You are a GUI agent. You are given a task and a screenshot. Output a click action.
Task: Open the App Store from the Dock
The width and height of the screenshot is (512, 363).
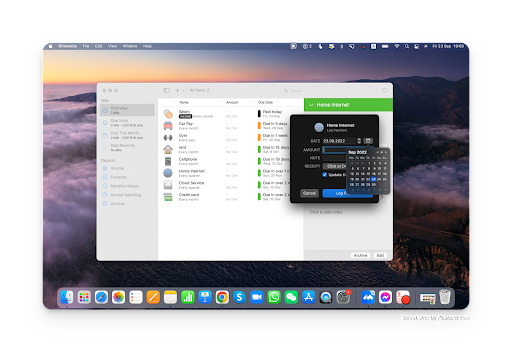[x=308, y=297]
